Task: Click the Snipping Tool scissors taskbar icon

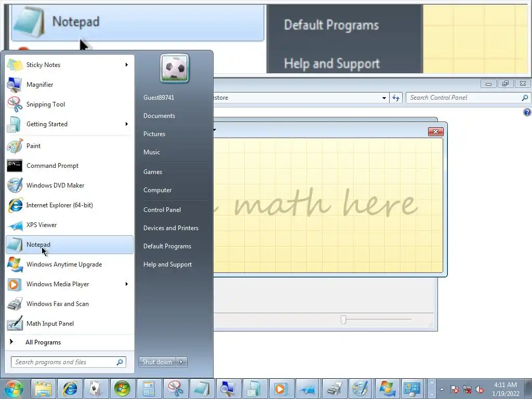Action: (175, 389)
